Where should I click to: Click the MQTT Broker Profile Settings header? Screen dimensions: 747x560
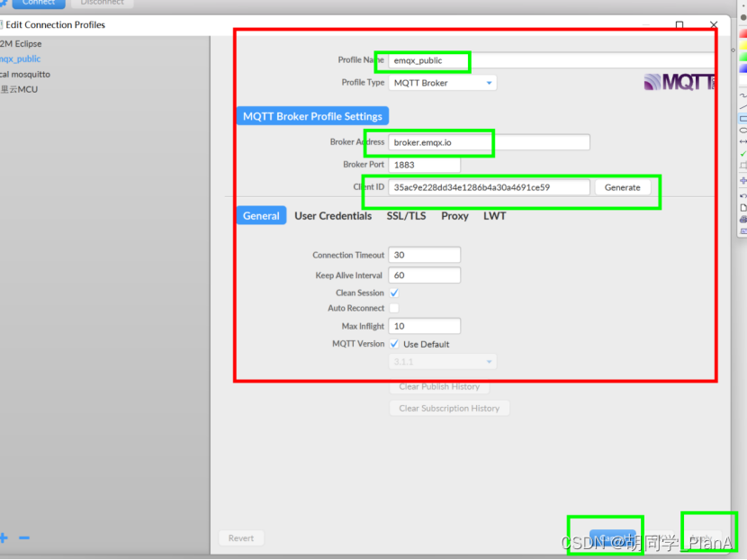click(x=312, y=116)
